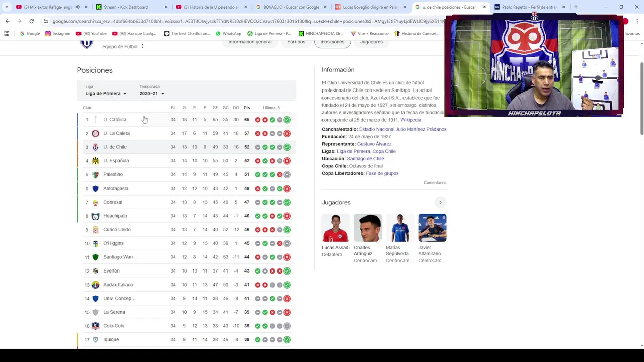Open Estadio Nacional Julio Martínez Prádanos link
644x362 pixels.
403,129
